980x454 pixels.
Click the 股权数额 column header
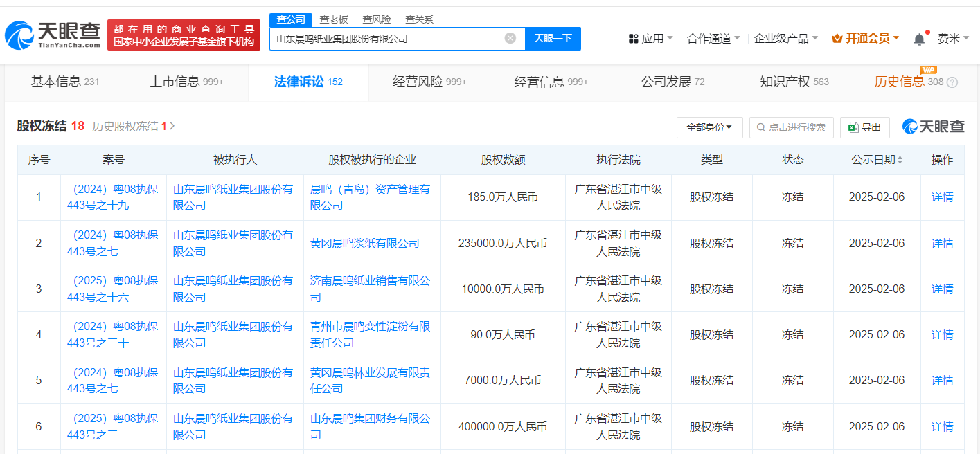(x=503, y=160)
